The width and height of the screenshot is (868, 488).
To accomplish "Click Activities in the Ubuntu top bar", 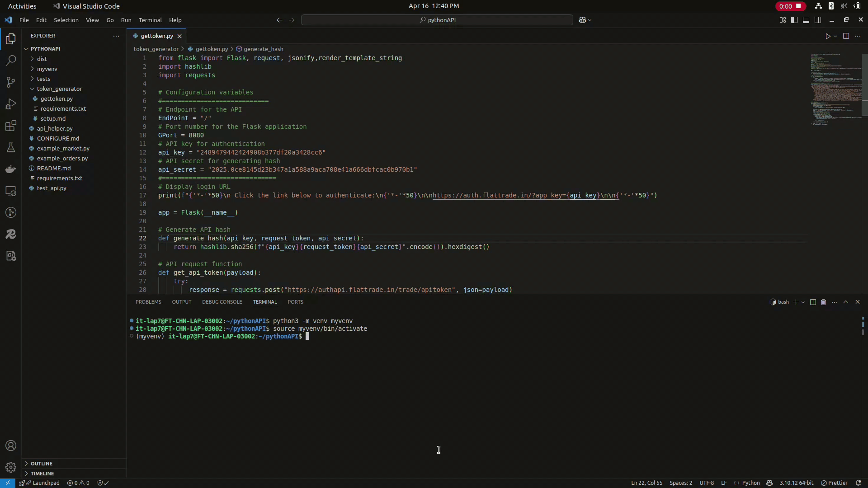I will (22, 6).
